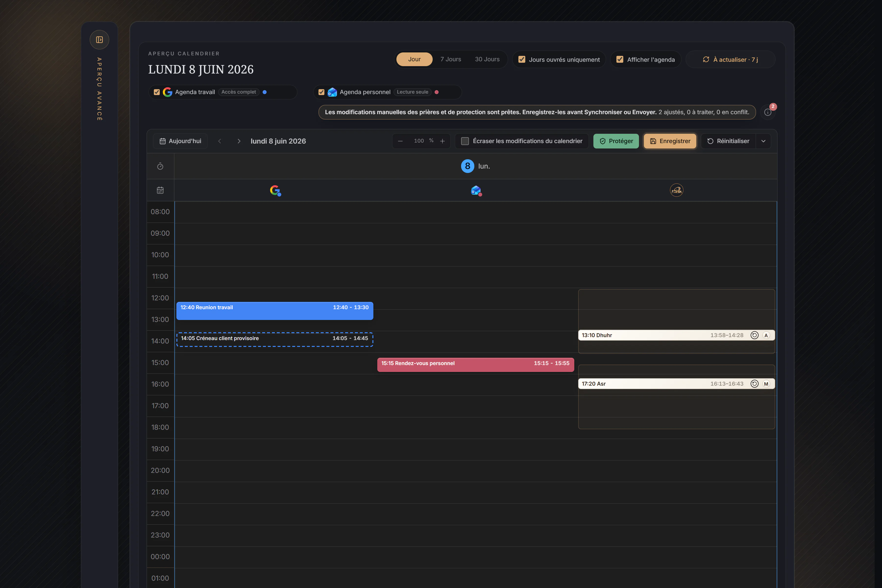Go to the previous day arrow
This screenshot has height=588, width=882.
click(x=220, y=141)
